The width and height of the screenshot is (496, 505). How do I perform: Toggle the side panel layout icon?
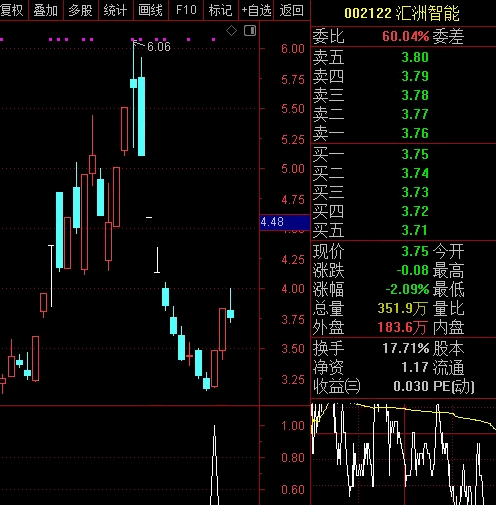point(250,31)
